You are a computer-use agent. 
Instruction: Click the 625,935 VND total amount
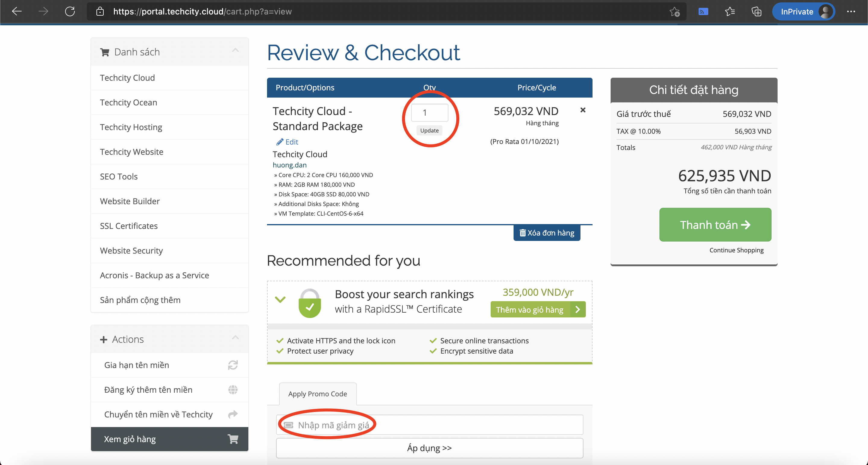pos(725,176)
